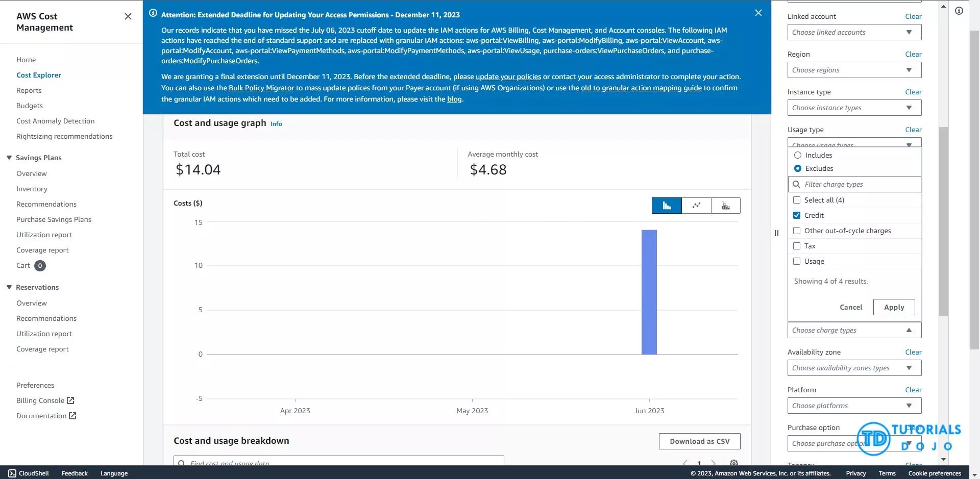Open the Choose linked accounts dropdown

tap(854, 32)
